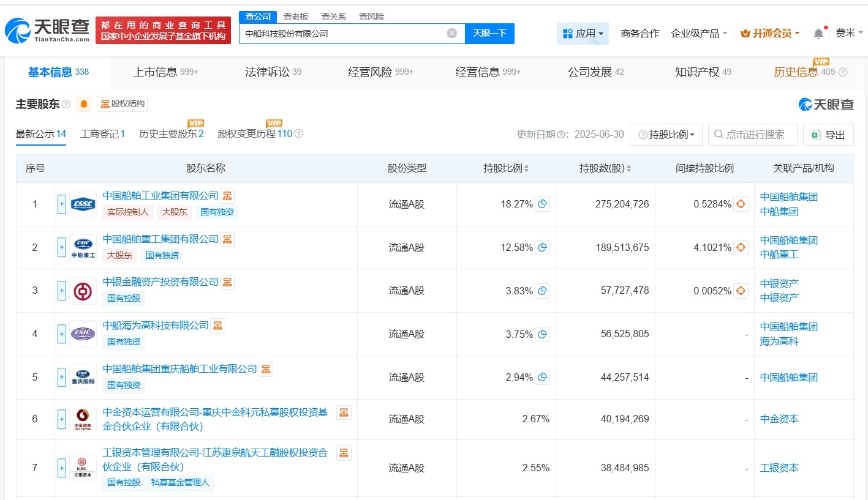Click the 天眼一下 search button
Image resolution: width=868 pixels, height=500 pixels.
(489, 33)
